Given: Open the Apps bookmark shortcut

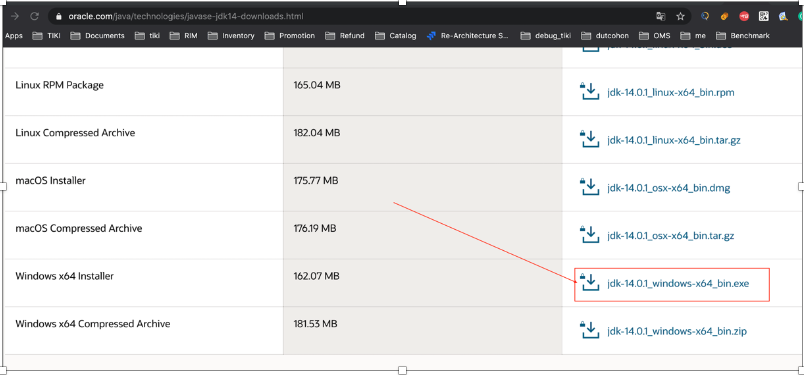Looking at the screenshot, I should point(13,36).
